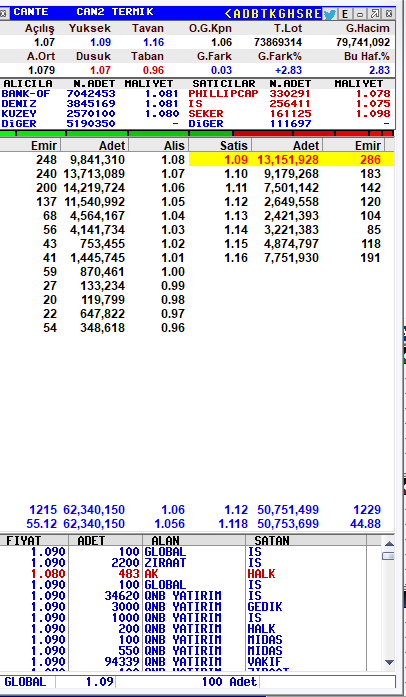This screenshot has height=697, width=406.
Task: Select buyer row 'DENIZ'
Action: click(90, 104)
